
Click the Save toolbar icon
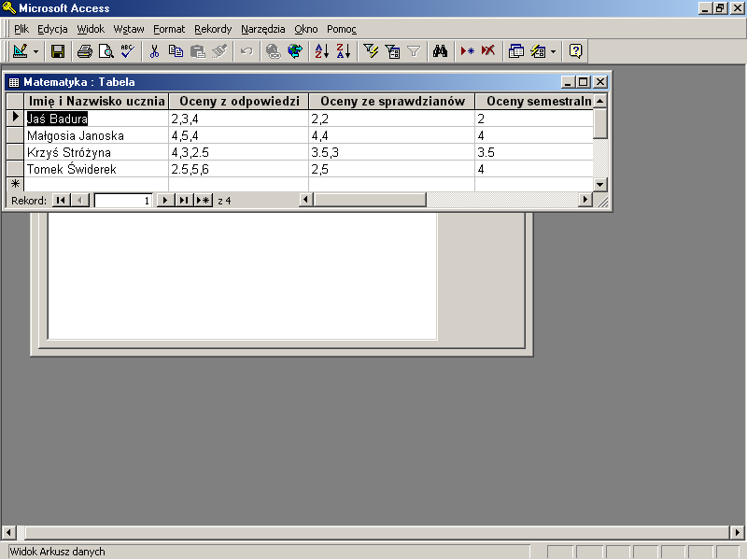[58, 51]
